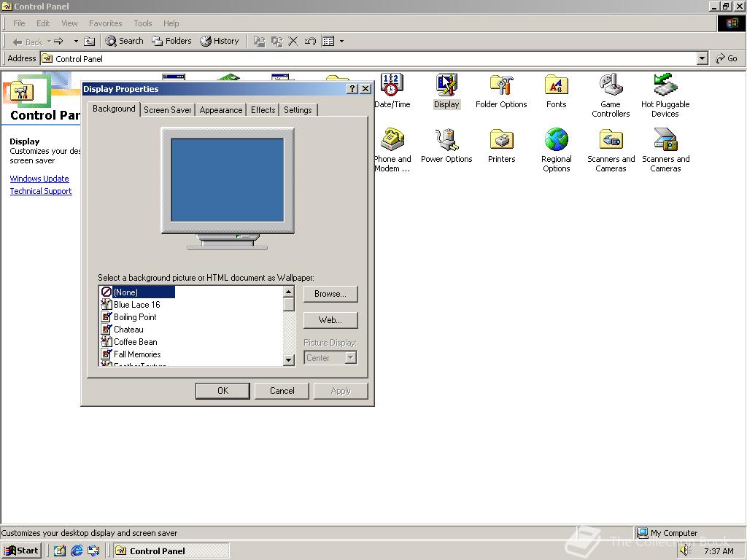
Task: Click the Start button
Action: coord(21,551)
